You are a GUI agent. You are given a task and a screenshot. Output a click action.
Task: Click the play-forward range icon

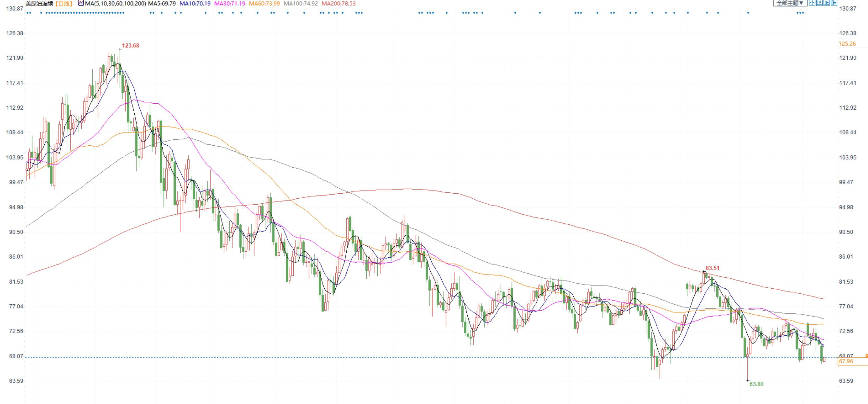pyautogui.click(x=827, y=3)
